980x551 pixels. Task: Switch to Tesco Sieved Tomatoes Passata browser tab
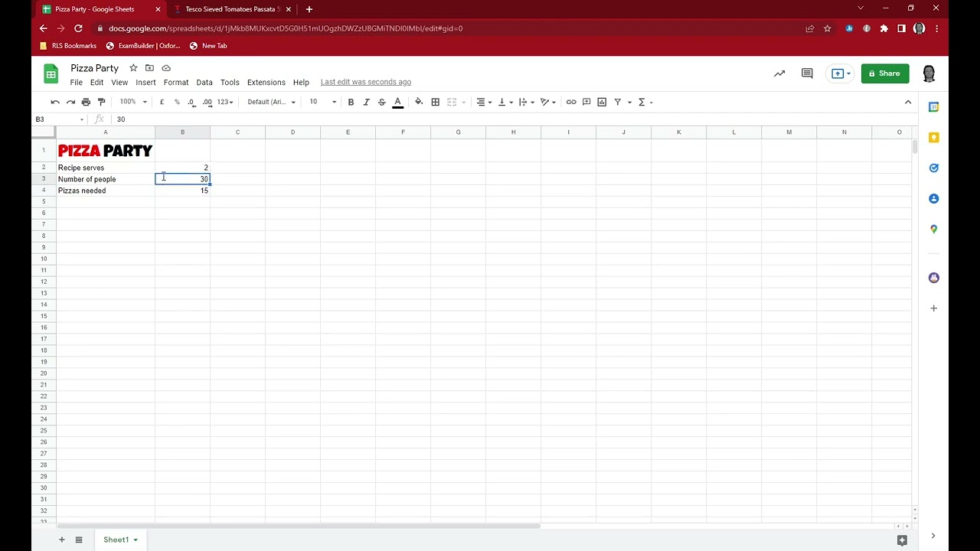pyautogui.click(x=233, y=9)
